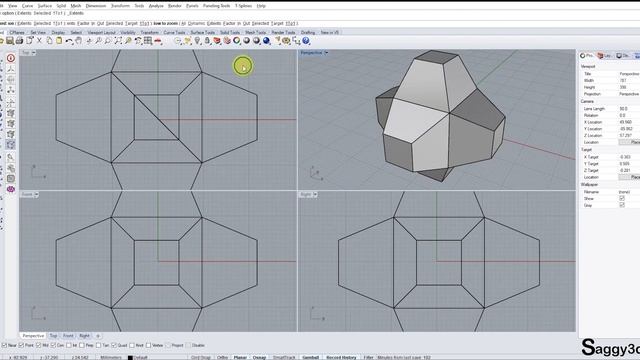This screenshot has height=360, width=640.
Task: Open Help via blue question mark icon
Action: tap(306, 41)
